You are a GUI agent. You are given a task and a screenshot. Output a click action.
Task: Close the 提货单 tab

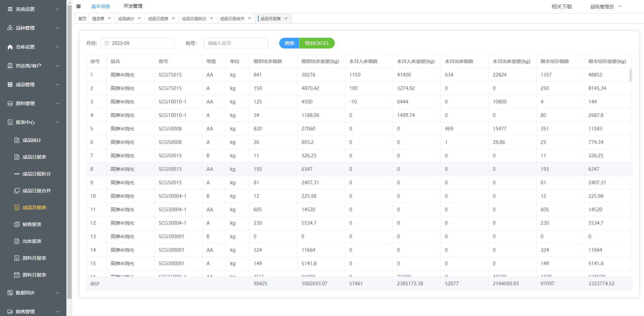click(109, 18)
